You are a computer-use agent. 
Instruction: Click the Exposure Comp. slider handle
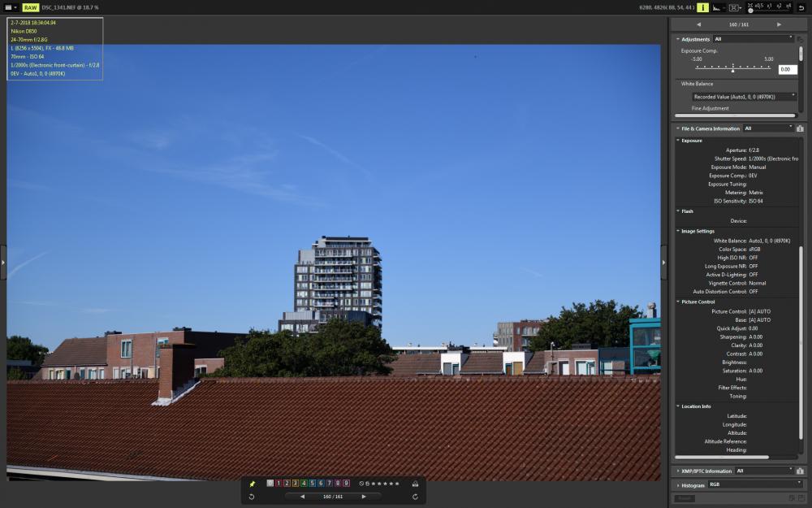tap(732, 69)
